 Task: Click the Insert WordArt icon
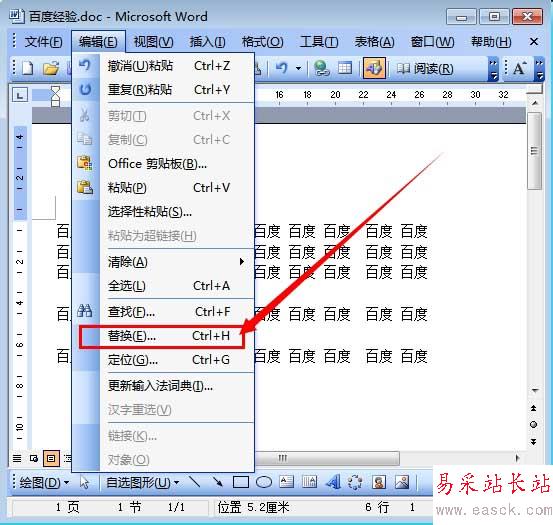333,482
